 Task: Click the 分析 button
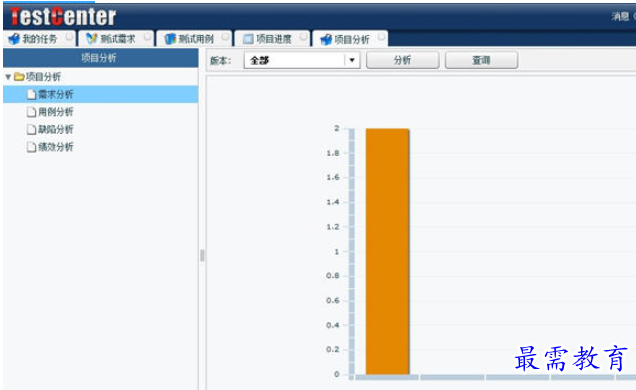(402, 60)
